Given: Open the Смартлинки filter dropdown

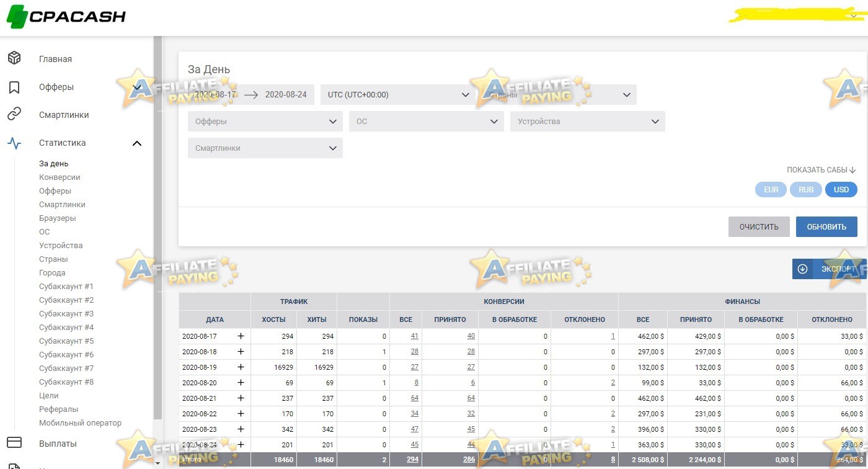Looking at the screenshot, I should pos(265,148).
